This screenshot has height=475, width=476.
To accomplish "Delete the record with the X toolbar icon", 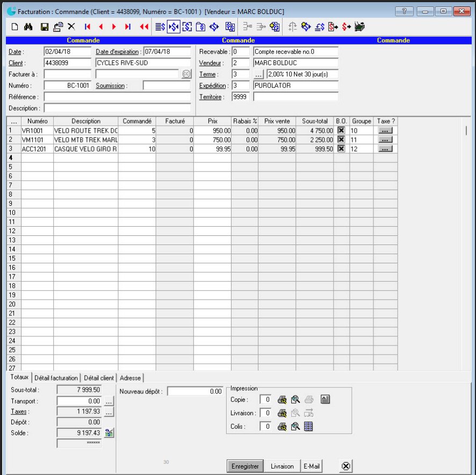I will pos(71,27).
